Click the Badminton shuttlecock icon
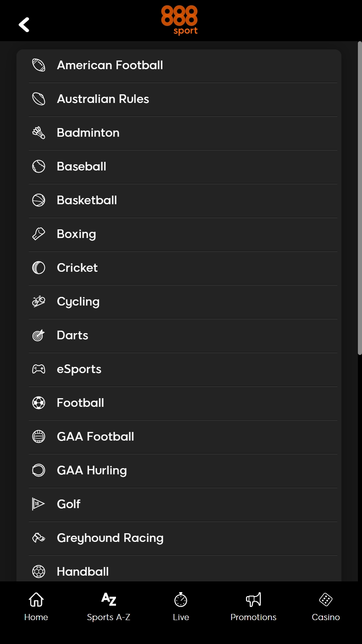This screenshot has height=644, width=362. click(x=39, y=133)
